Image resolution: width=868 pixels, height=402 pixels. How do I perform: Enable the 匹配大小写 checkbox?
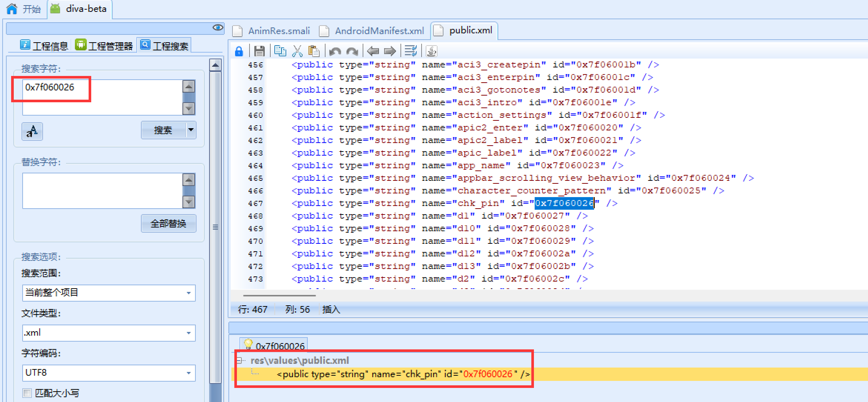pyautogui.click(x=27, y=393)
